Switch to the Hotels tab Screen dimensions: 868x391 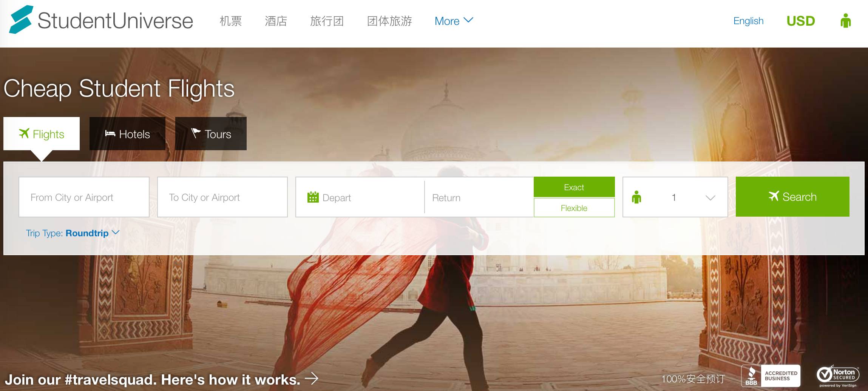tap(127, 134)
